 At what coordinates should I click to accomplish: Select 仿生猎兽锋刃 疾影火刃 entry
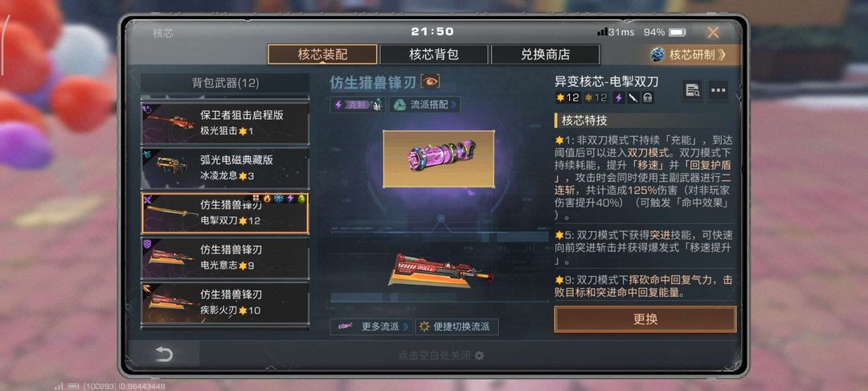pos(225,303)
